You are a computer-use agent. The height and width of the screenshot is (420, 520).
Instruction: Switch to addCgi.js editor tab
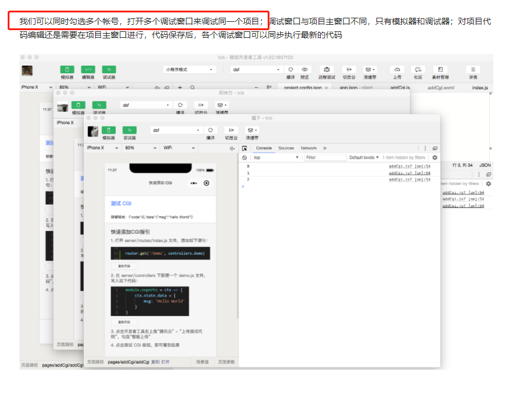400,87
